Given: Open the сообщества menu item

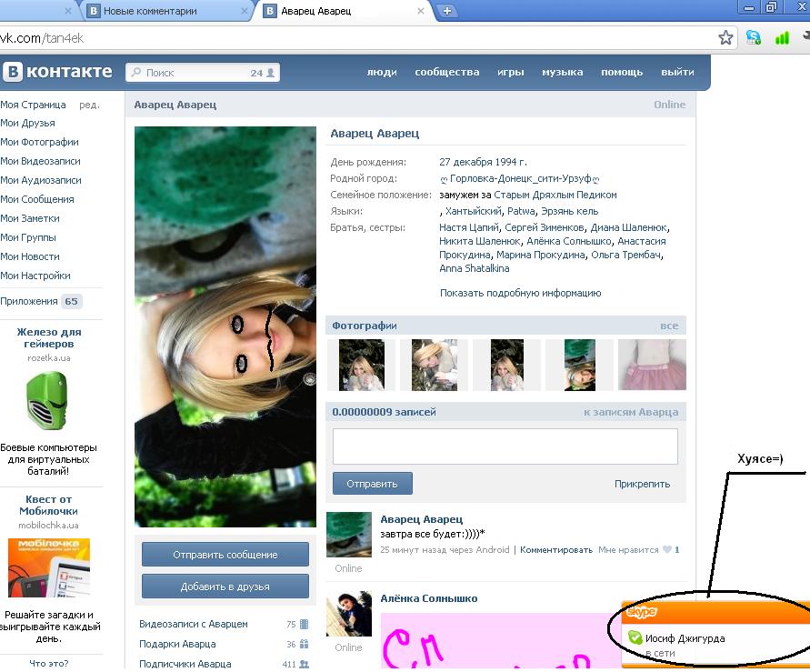Looking at the screenshot, I should 447,73.
